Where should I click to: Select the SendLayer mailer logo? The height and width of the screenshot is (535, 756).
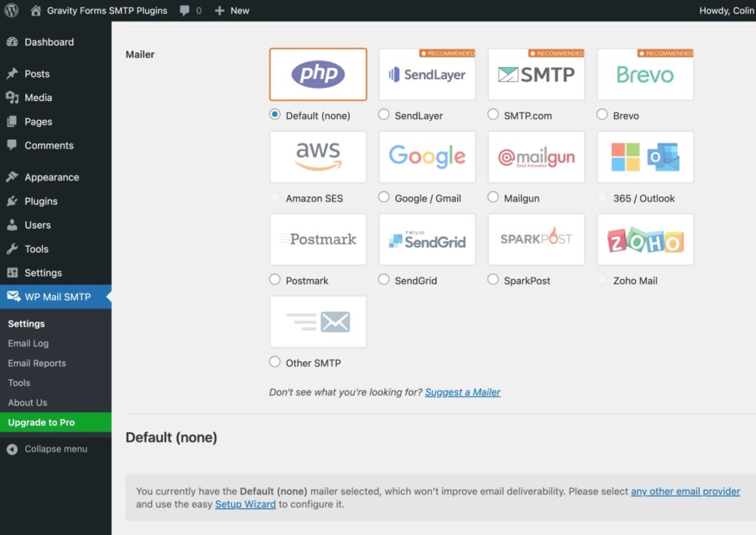427,74
